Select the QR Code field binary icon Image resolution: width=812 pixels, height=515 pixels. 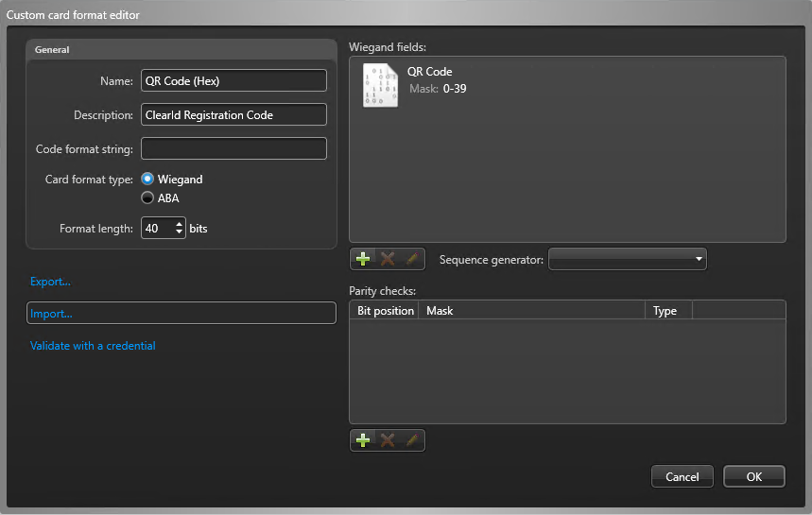click(381, 85)
